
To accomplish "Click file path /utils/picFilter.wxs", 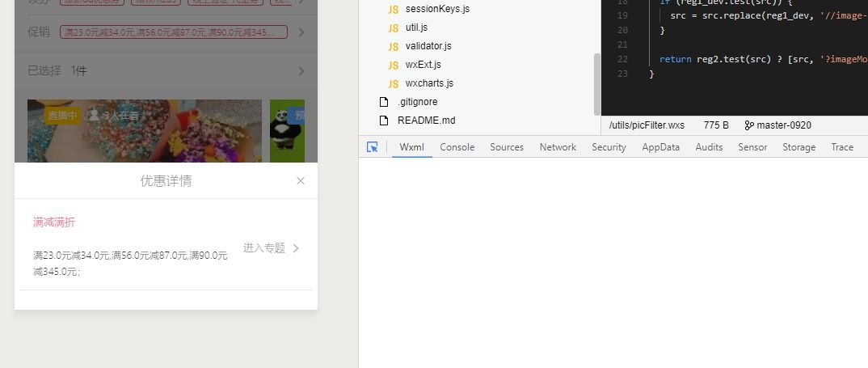I will [647, 125].
